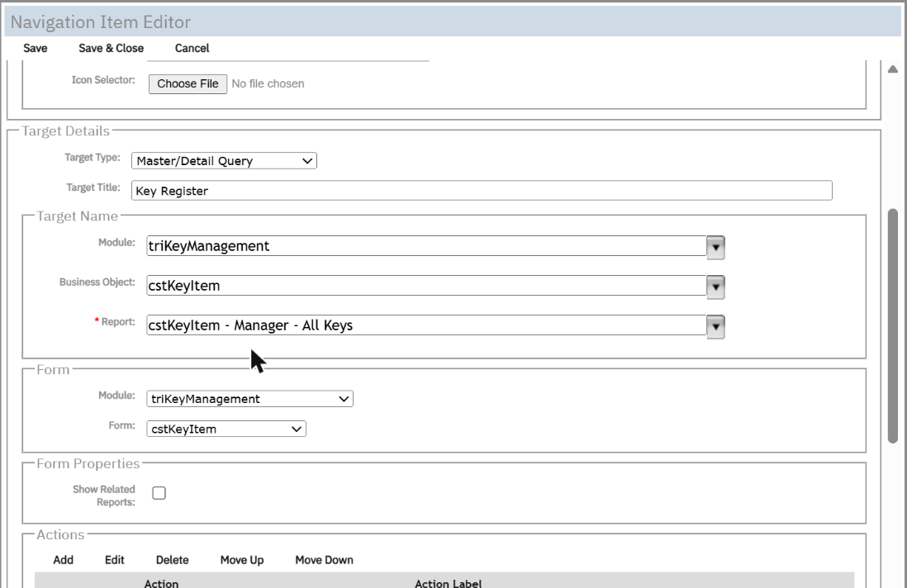This screenshot has width=907, height=588.
Task: Click the vertical scrollbar thumb
Action: pos(893,326)
